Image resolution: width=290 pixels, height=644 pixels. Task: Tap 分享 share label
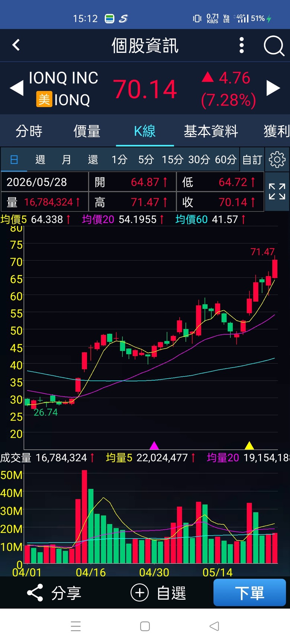[66, 593]
